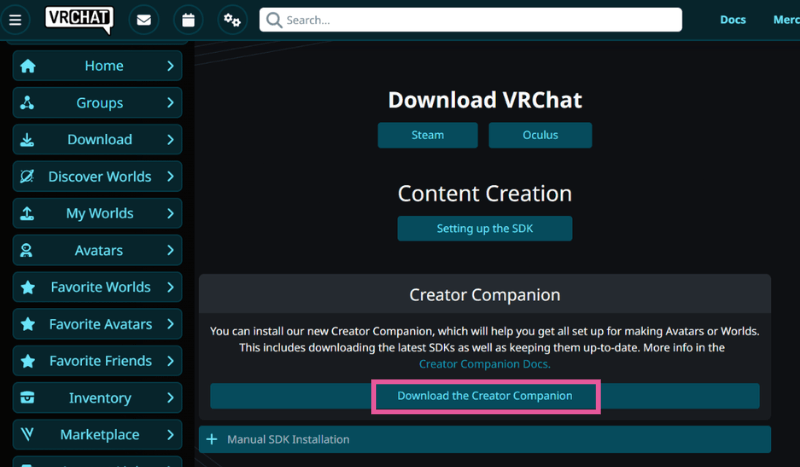Click the Content Creation heading

485,194
